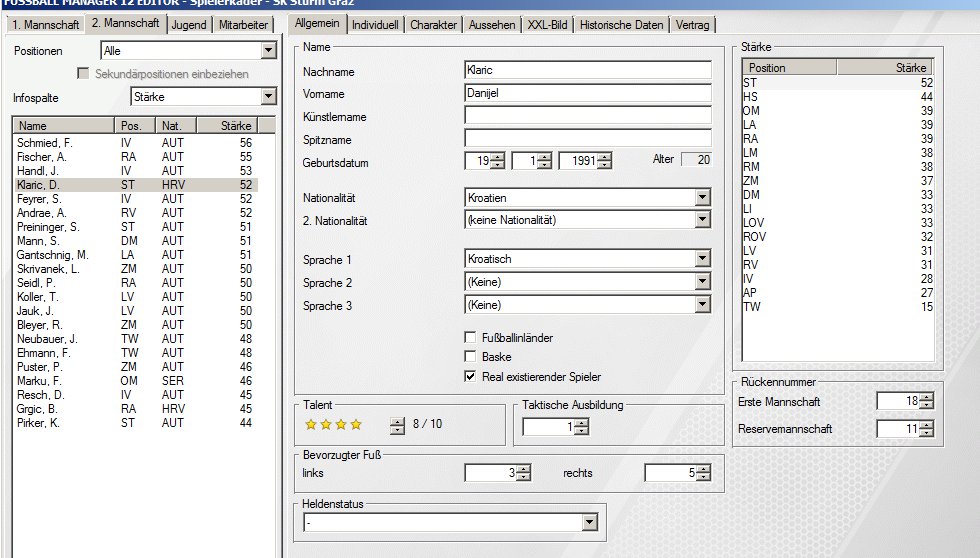Select player Handl, J.

click(136, 171)
